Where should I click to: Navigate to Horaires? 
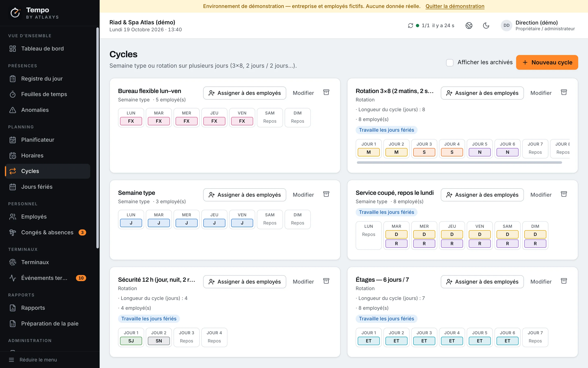(48, 156)
